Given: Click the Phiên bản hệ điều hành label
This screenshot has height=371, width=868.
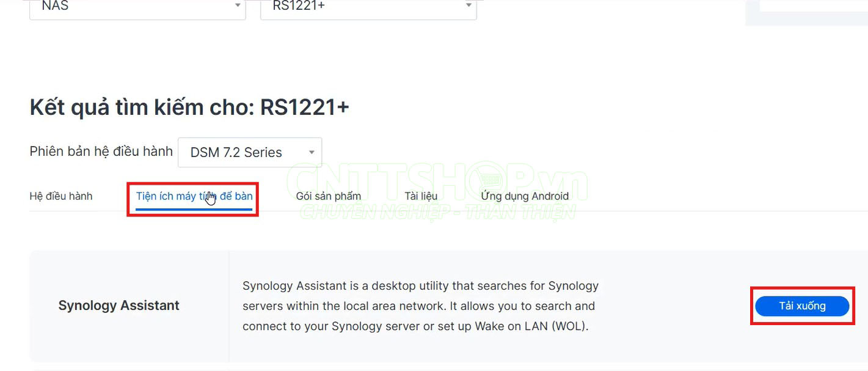Looking at the screenshot, I should coord(101,152).
